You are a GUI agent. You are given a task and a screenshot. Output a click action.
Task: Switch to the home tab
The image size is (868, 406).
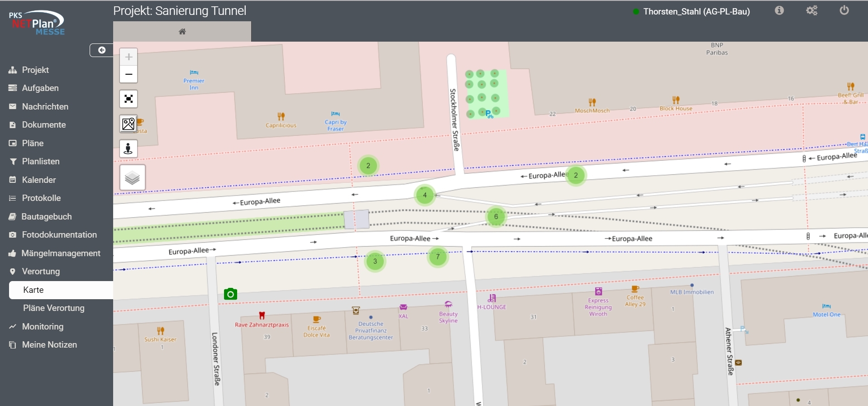click(x=182, y=32)
